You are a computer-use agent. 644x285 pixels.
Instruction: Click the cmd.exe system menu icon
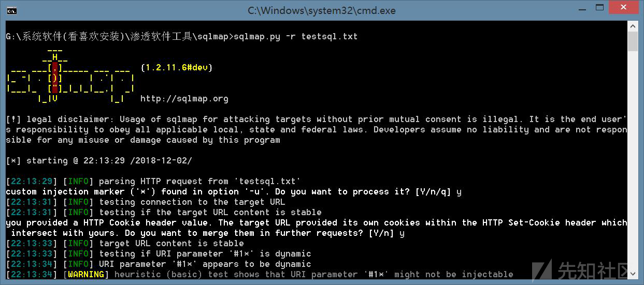coord(11,10)
